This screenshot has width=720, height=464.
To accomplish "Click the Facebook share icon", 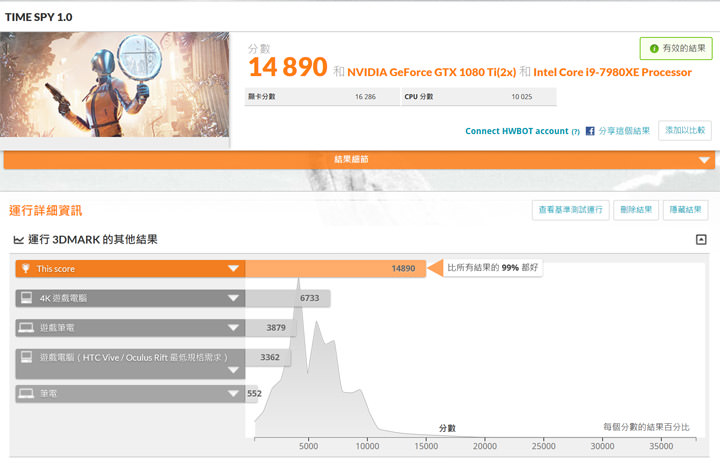I will (x=590, y=131).
